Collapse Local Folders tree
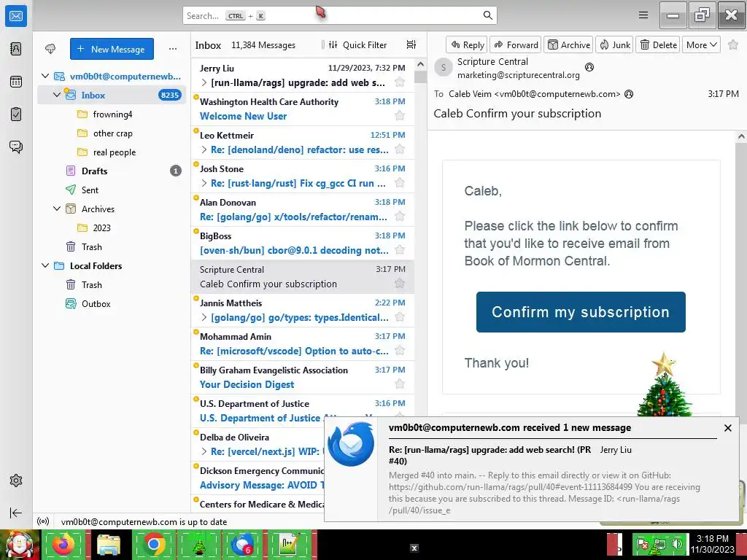Viewport: 747px width, 560px height. pyautogui.click(x=45, y=265)
